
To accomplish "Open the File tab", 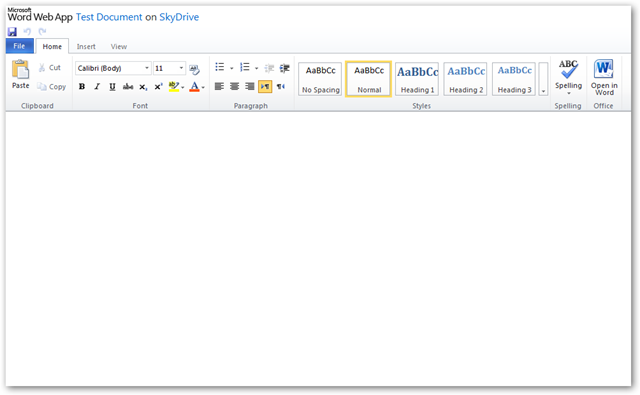I will click(x=19, y=46).
